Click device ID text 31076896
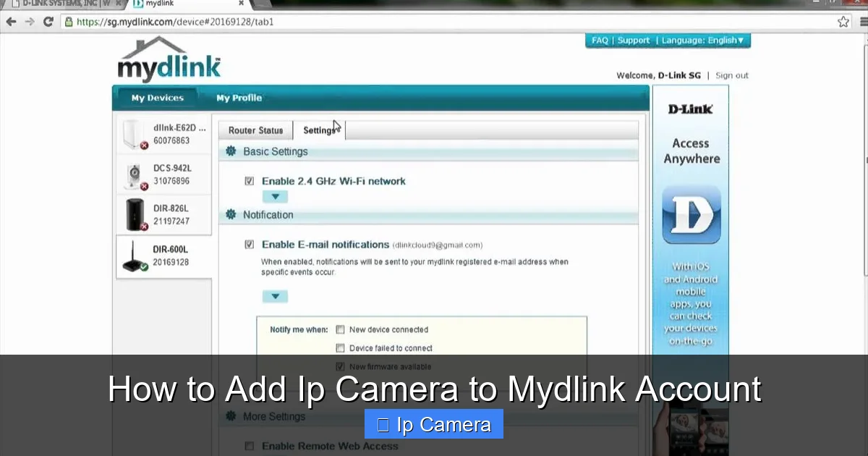Viewport: 868px width, 456px height. click(x=171, y=181)
